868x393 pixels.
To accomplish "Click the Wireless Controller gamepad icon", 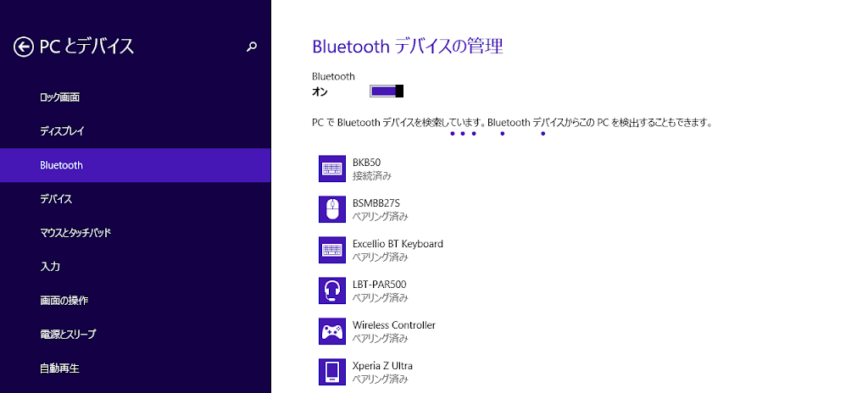I will click(331, 331).
